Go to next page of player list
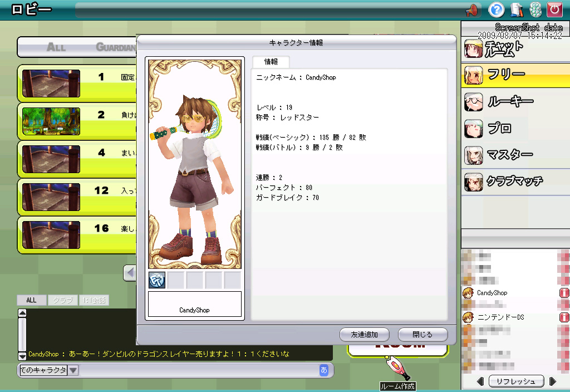The height and width of the screenshot is (392, 570). pyautogui.click(x=552, y=381)
